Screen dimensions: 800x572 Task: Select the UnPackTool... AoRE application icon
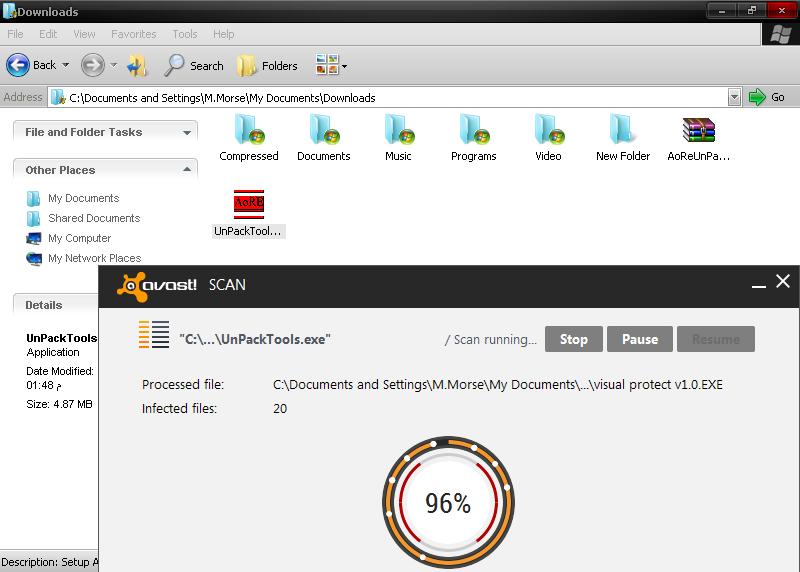[249, 204]
